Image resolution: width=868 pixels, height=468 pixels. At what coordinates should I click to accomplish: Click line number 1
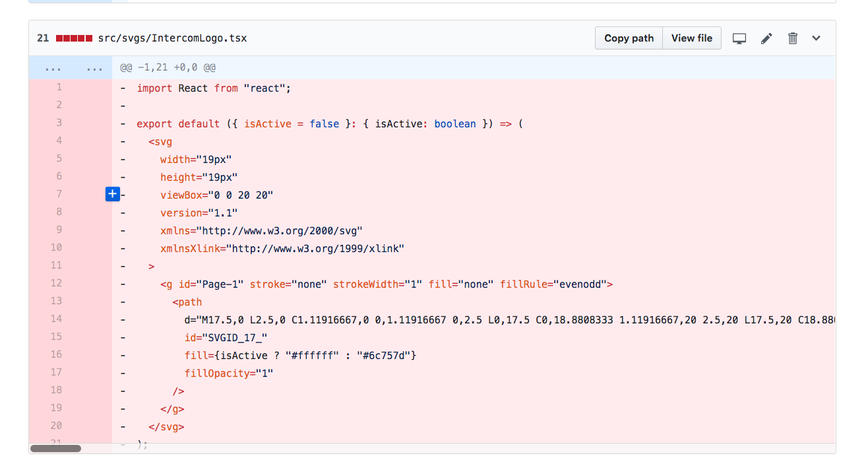point(59,87)
